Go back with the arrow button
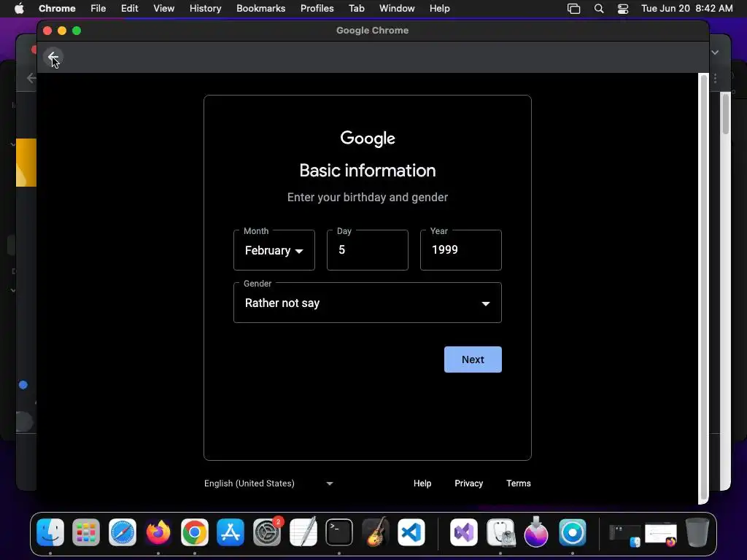 tap(53, 57)
